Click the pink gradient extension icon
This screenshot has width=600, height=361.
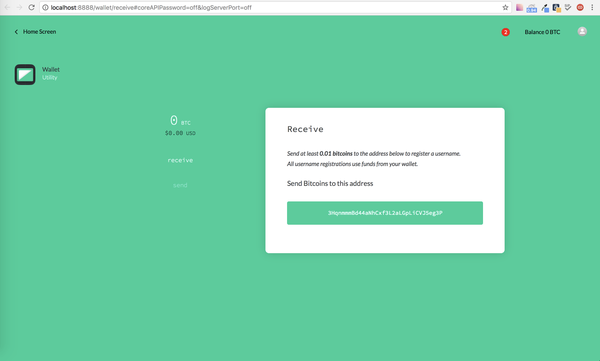coord(519,7)
